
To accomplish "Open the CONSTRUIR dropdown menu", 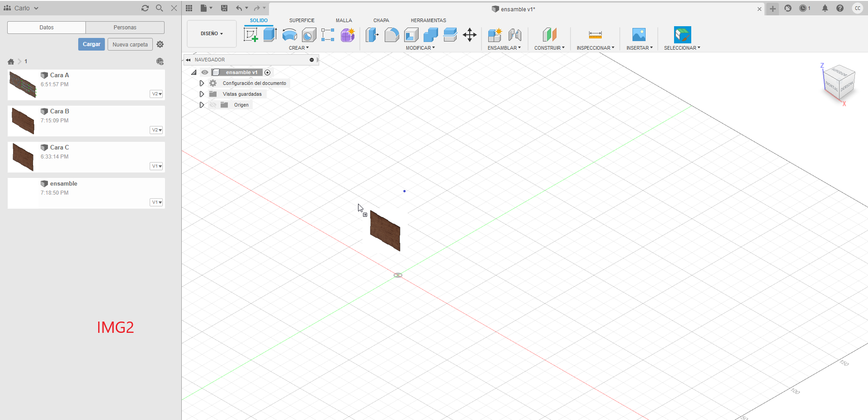I will pyautogui.click(x=549, y=48).
